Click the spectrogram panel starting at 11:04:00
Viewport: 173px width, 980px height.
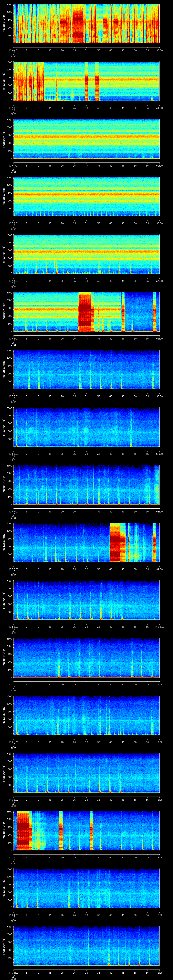click(87, 888)
